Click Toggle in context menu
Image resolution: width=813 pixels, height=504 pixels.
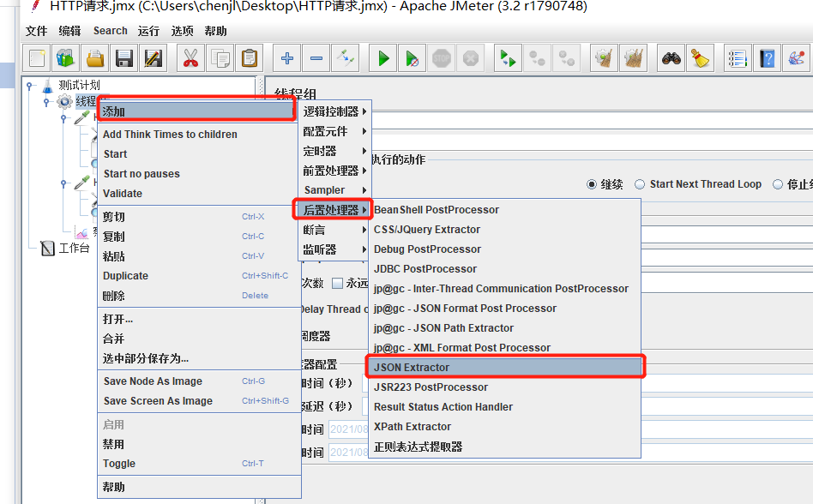[x=199, y=464]
